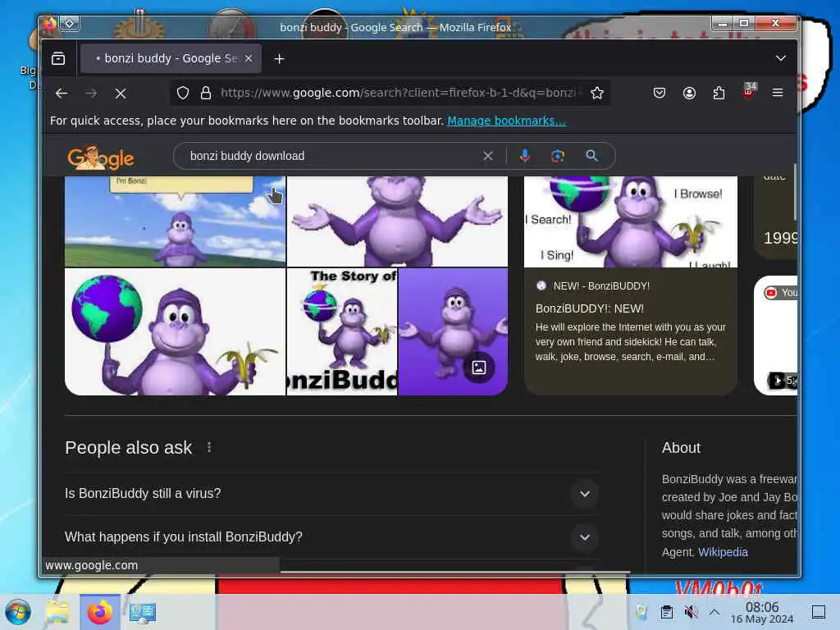
Task: Stop loading the page
Action: 121,94
